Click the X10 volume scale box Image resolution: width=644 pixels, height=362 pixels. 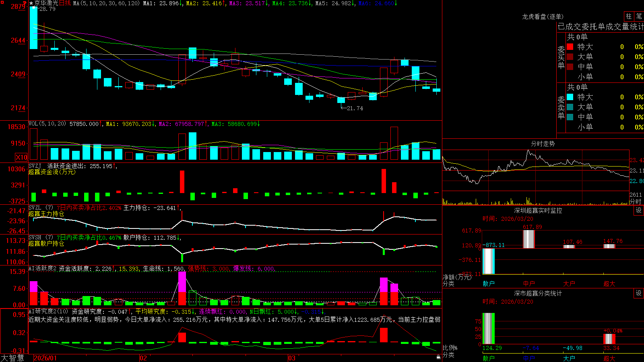point(21,157)
